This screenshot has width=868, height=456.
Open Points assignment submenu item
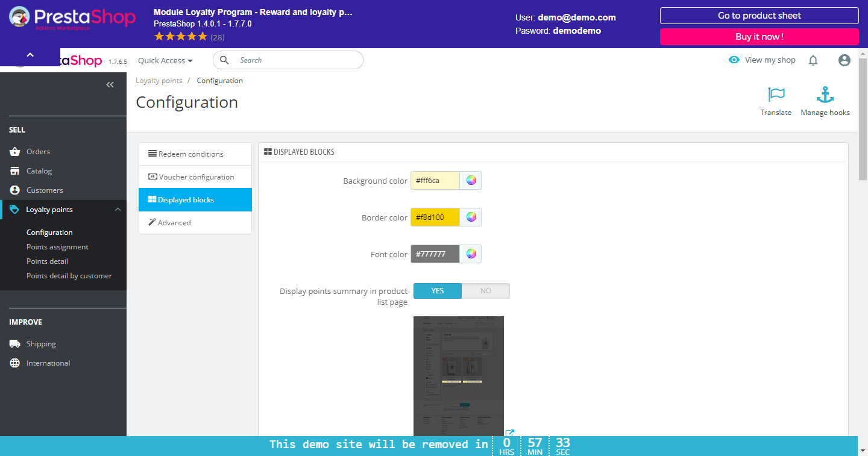[x=57, y=247]
